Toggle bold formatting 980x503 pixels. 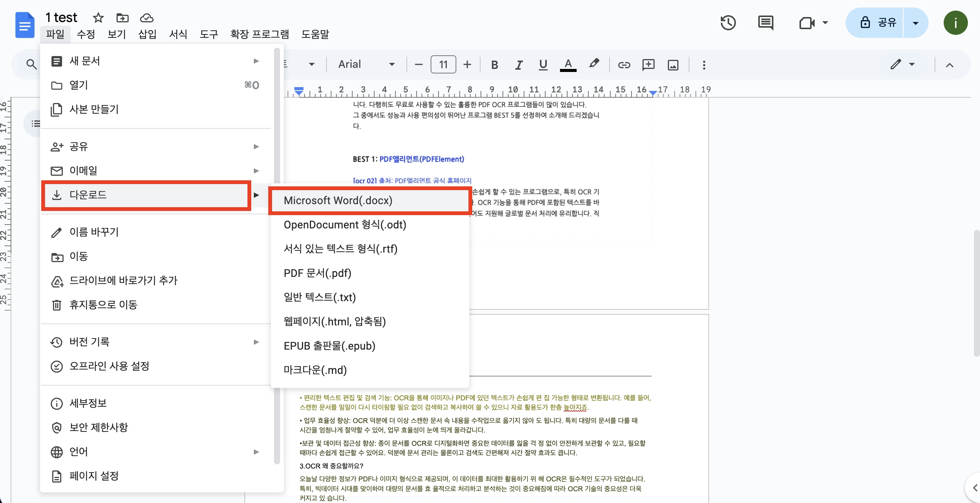pyautogui.click(x=494, y=64)
